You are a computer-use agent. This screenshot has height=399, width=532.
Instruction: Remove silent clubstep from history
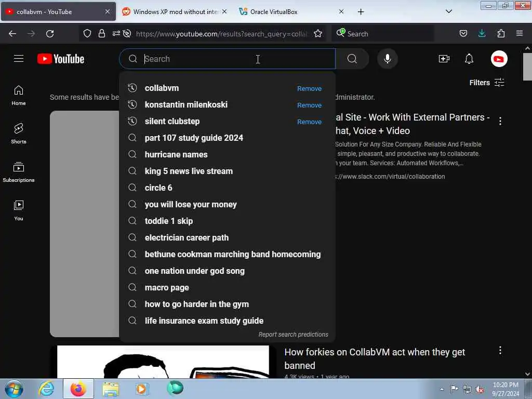coord(309,122)
